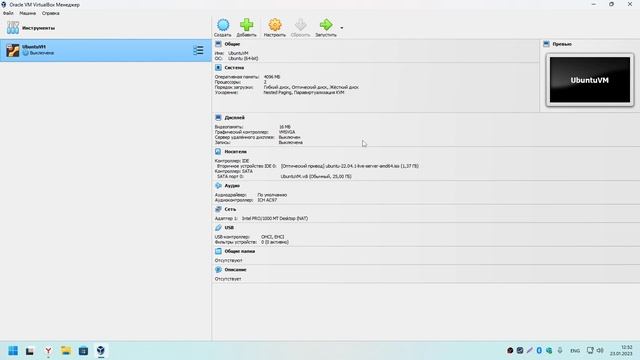Click the OHCI, EHCI USB controller value

273,237
